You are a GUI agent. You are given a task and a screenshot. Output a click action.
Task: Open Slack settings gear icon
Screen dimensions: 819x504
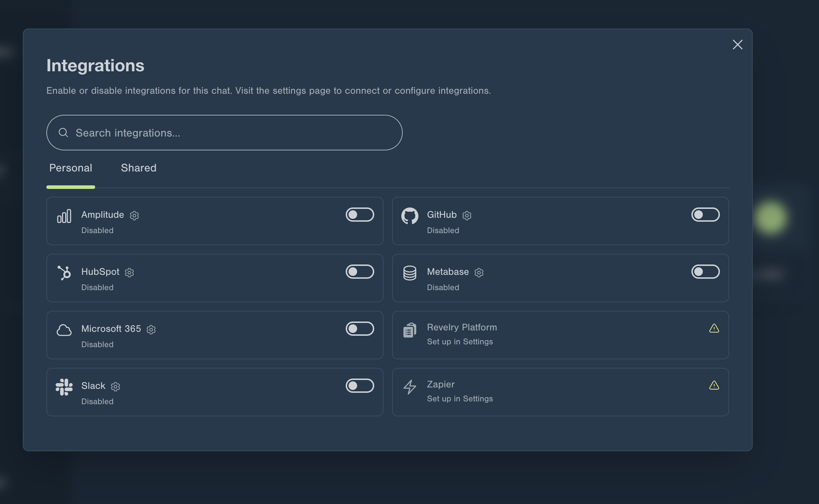click(116, 386)
